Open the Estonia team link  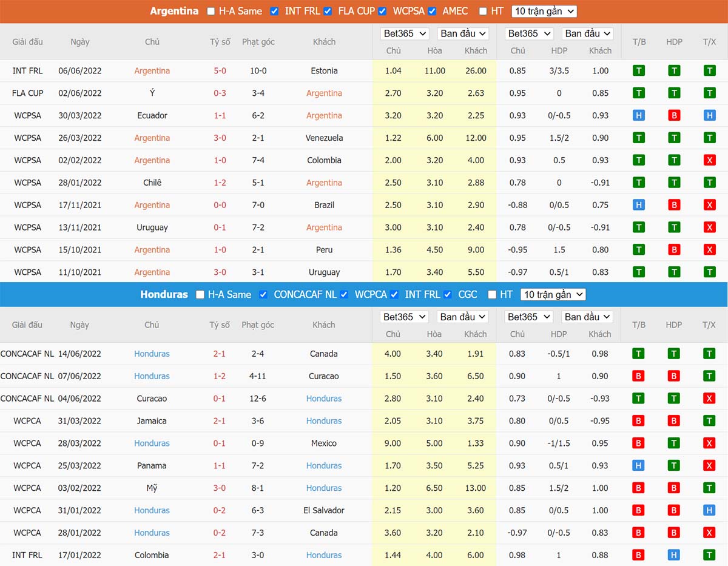point(324,71)
